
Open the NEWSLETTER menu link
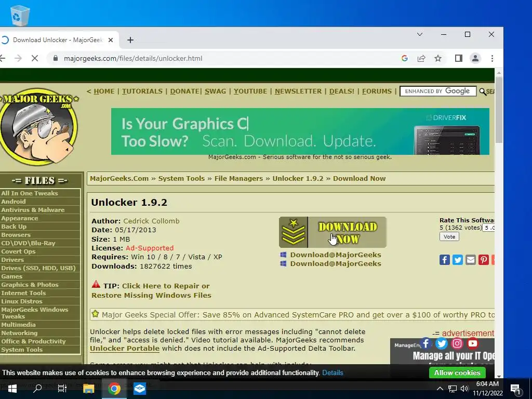click(x=298, y=91)
